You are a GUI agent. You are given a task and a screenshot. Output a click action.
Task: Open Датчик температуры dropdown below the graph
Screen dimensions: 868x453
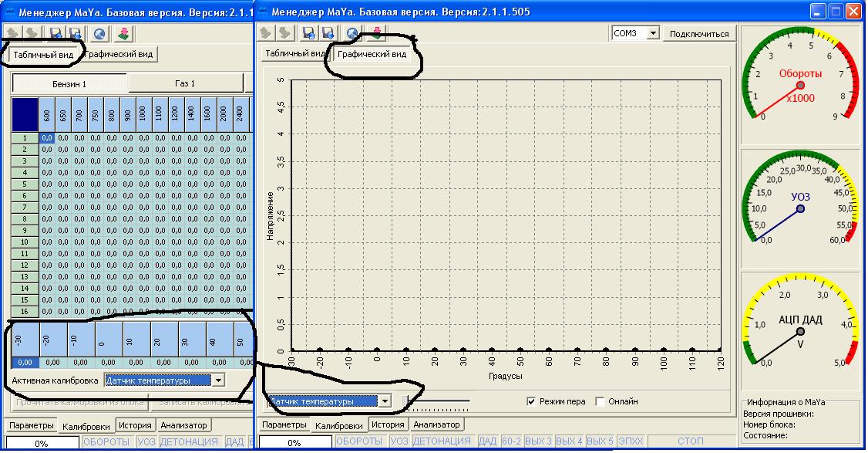(385, 401)
